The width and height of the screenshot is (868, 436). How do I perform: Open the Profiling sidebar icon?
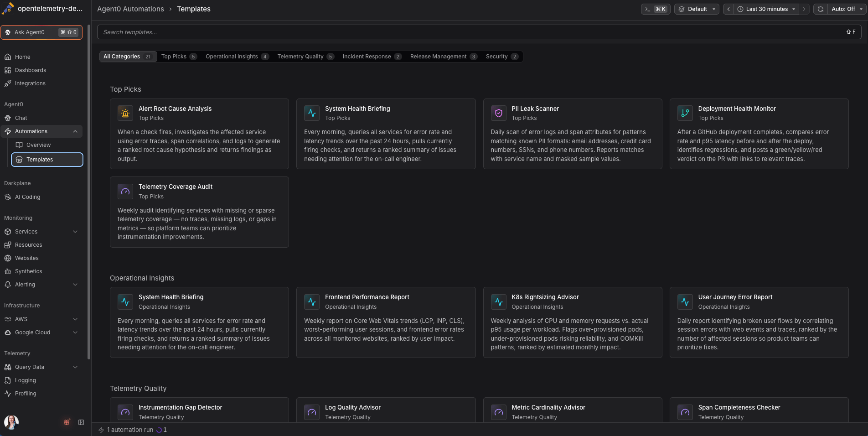click(x=8, y=394)
